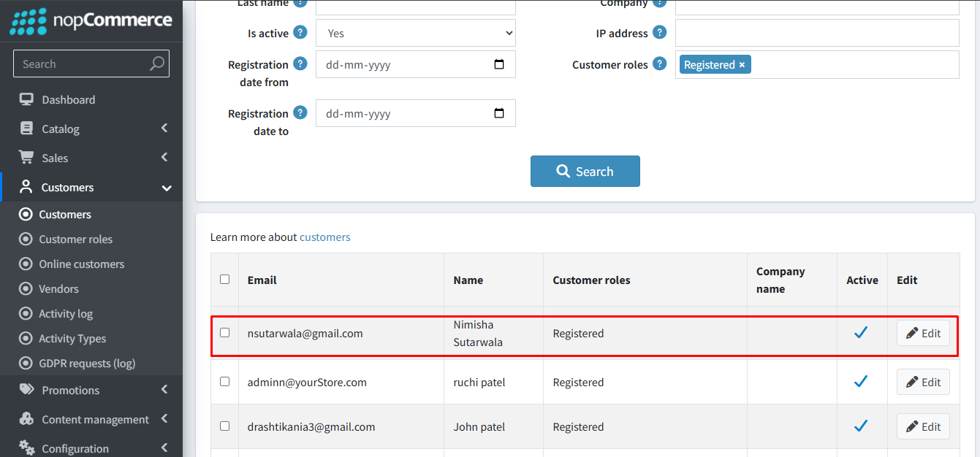Click the Promotions tag icon

(27, 390)
